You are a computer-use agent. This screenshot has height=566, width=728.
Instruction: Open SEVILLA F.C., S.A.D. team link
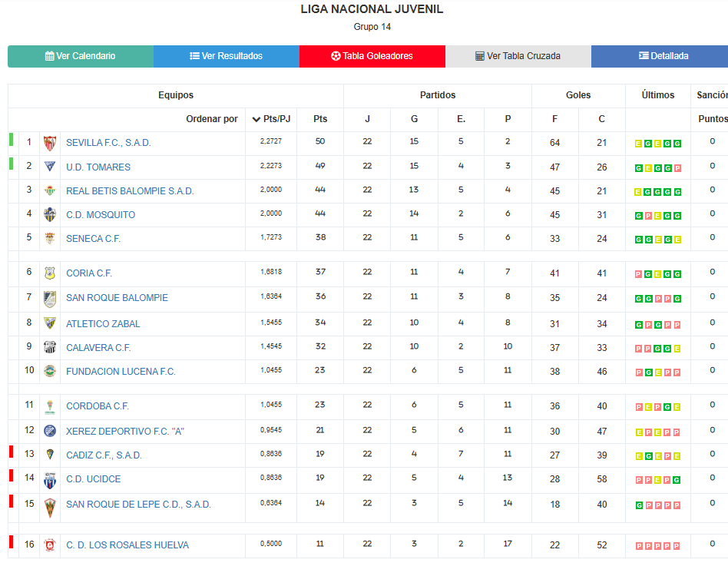click(108, 143)
